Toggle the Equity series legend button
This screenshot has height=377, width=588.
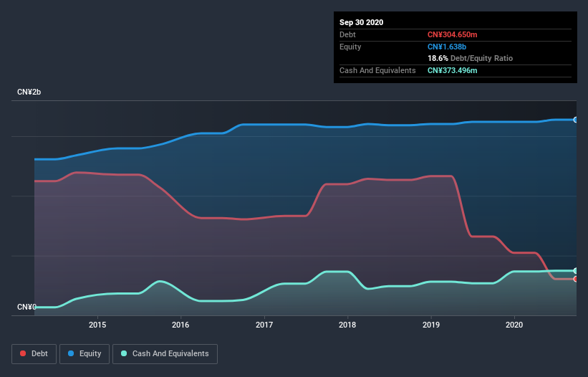[85, 354]
